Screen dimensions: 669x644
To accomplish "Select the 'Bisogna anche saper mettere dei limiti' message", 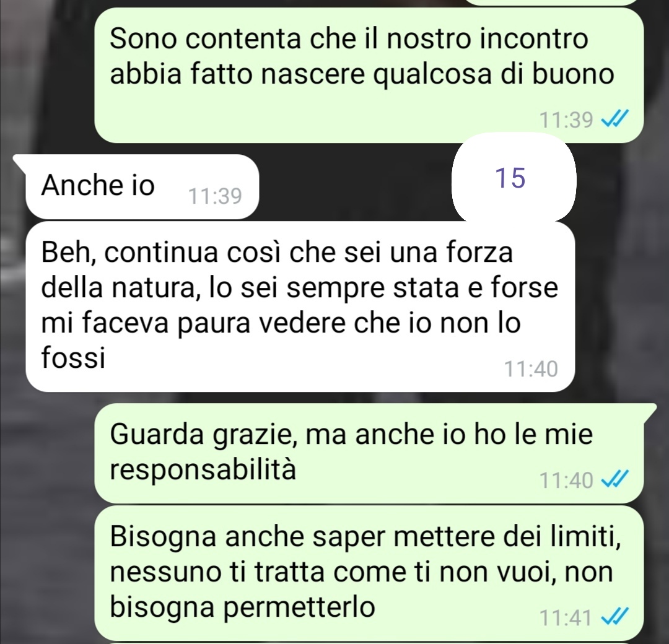I will 369,573.
